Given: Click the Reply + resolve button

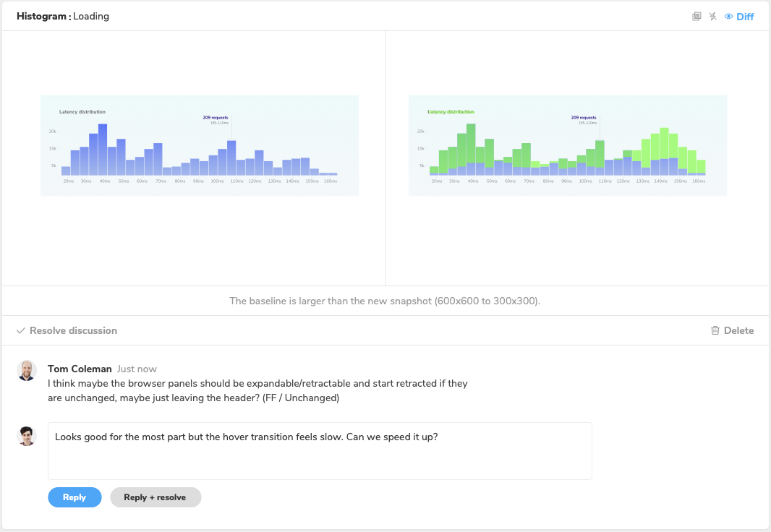Looking at the screenshot, I should pos(156,497).
